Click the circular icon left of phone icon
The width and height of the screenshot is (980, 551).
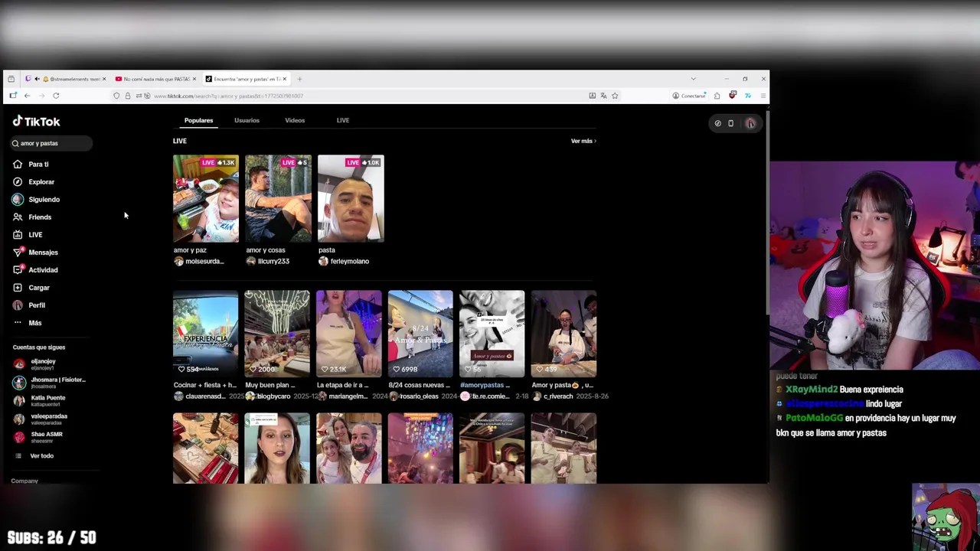(x=717, y=123)
